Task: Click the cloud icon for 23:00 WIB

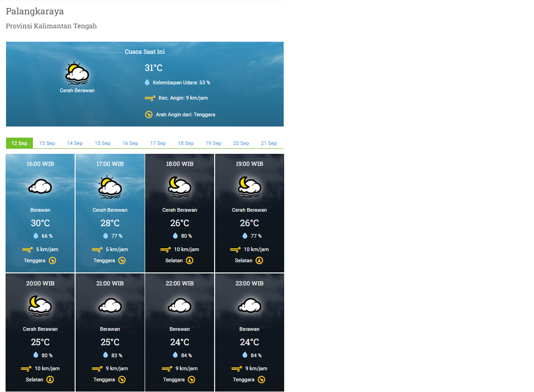Action: coord(249,305)
